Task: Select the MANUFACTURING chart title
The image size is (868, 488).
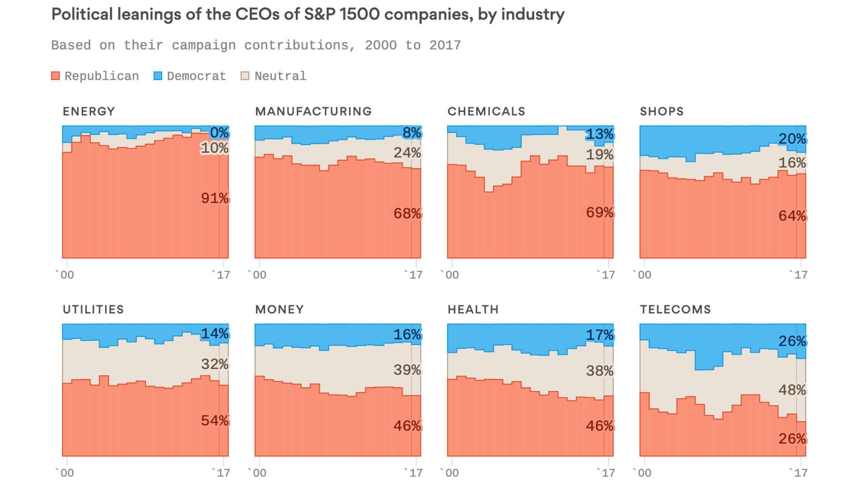Action: tap(314, 112)
